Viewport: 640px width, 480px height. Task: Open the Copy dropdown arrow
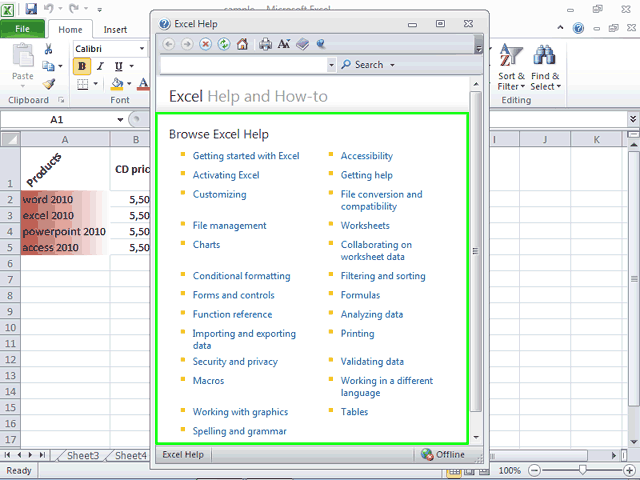(x=60, y=66)
